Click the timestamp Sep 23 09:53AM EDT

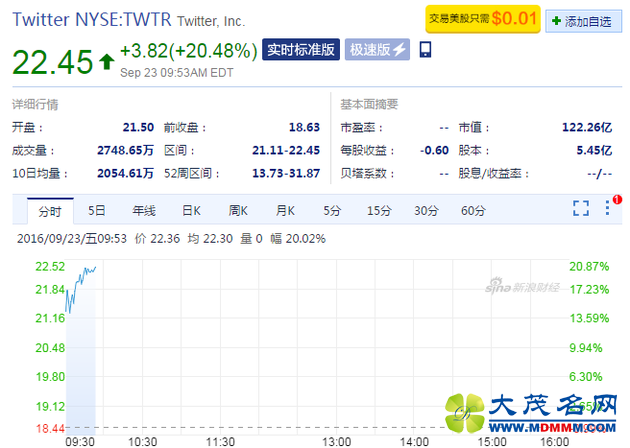[x=177, y=73]
